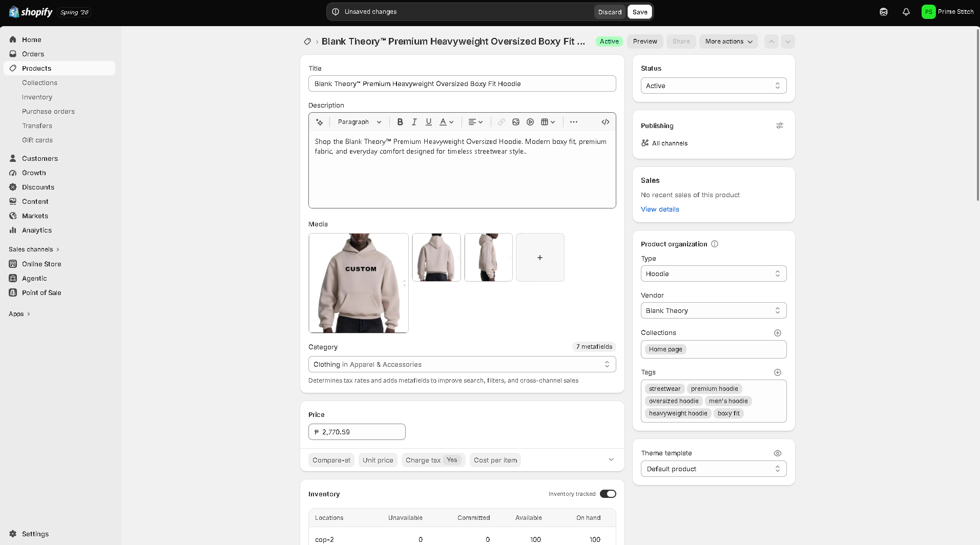
Task: Open the Category selector
Action: coord(462,364)
